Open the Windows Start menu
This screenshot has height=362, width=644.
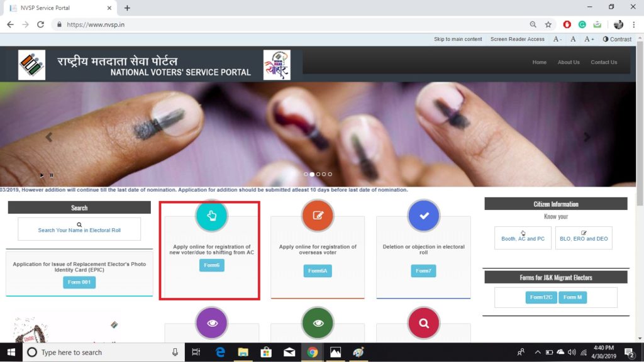click(x=11, y=352)
